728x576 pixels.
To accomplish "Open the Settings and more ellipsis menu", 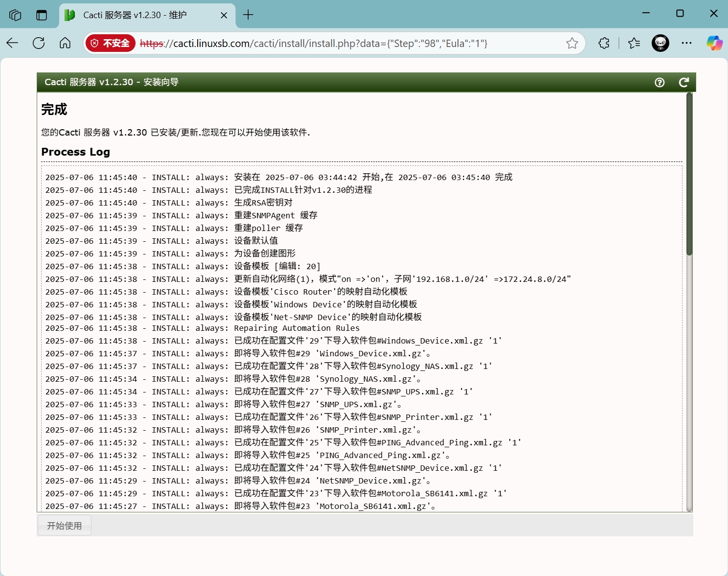I will pyautogui.click(x=687, y=43).
